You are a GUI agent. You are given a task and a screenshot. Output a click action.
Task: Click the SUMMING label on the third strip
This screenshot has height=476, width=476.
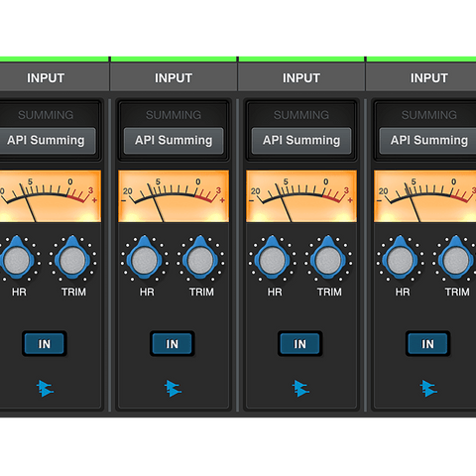point(301,115)
